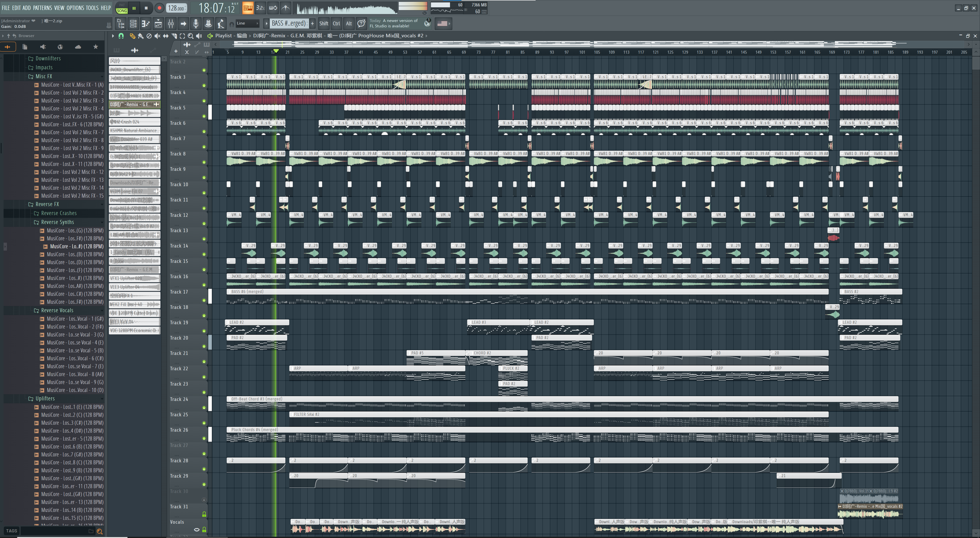Open the EDIT menu
The image size is (980, 538).
(16, 8)
